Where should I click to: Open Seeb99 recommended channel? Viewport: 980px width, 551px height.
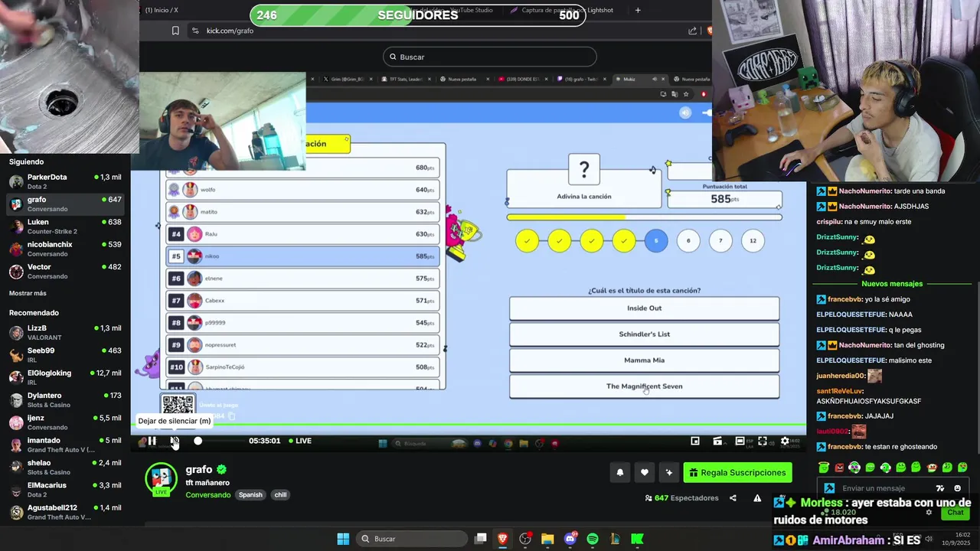pos(65,355)
